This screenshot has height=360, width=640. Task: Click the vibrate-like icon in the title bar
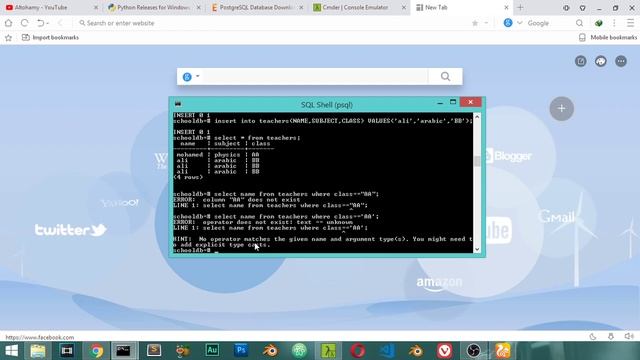566,8
